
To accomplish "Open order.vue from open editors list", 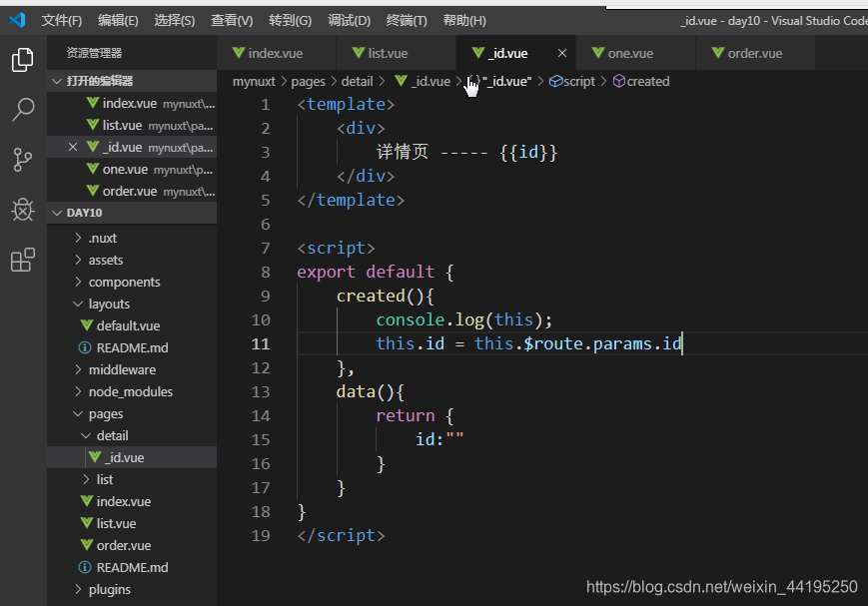I will coord(132,191).
